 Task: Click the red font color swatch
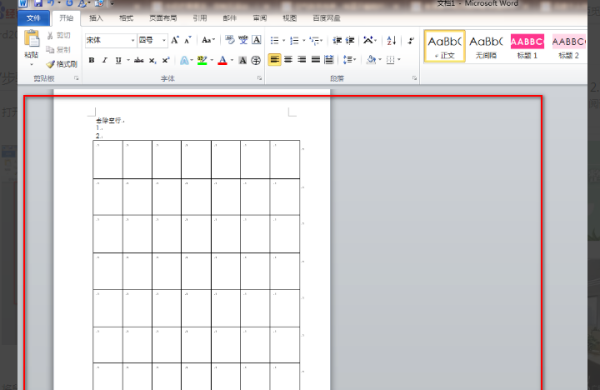tap(222, 60)
